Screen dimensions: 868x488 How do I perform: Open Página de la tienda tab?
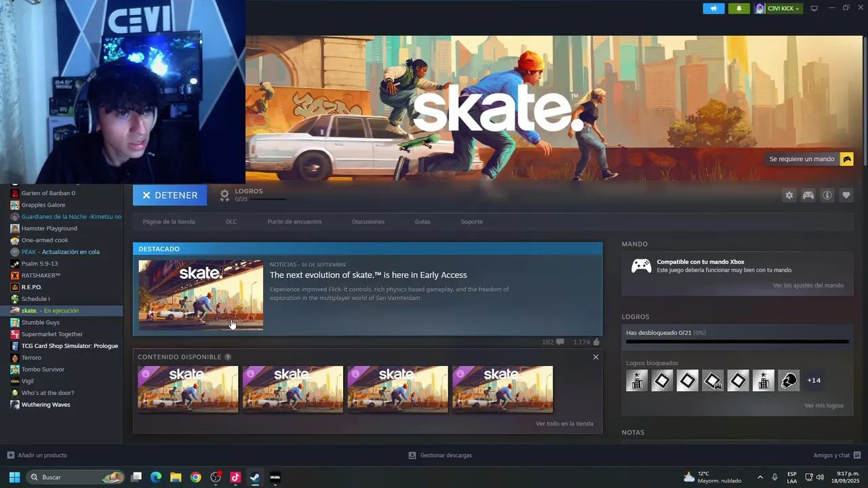169,222
